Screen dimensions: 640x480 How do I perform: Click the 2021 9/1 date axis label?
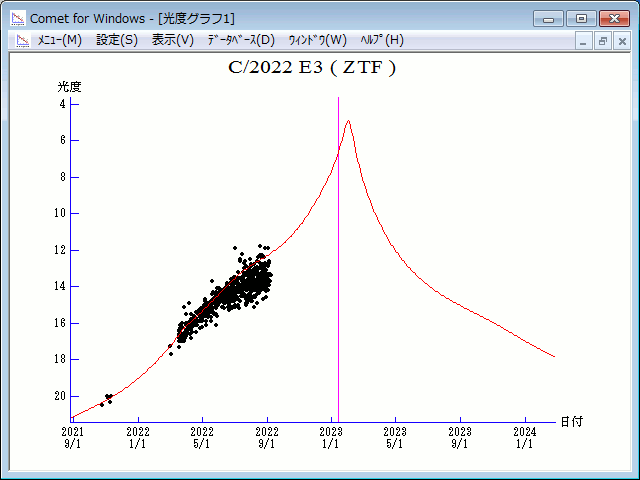click(72, 438)
